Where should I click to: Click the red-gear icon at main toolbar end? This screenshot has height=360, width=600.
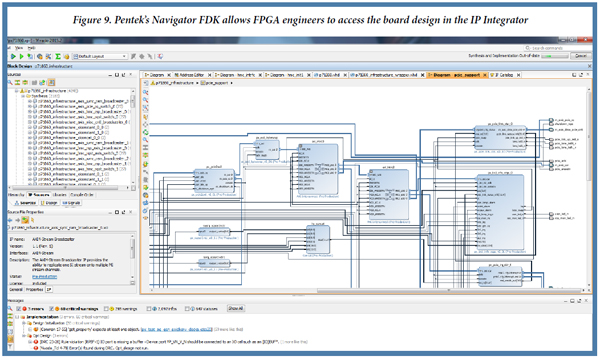click(x=160, y=56)
